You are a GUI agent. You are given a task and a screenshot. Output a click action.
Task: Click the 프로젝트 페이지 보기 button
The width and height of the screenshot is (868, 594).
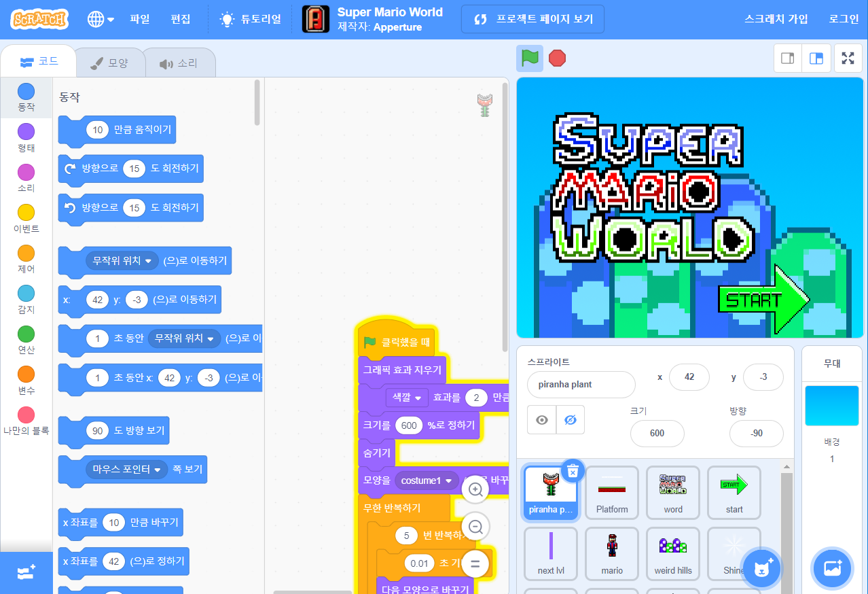pos(532,19)
